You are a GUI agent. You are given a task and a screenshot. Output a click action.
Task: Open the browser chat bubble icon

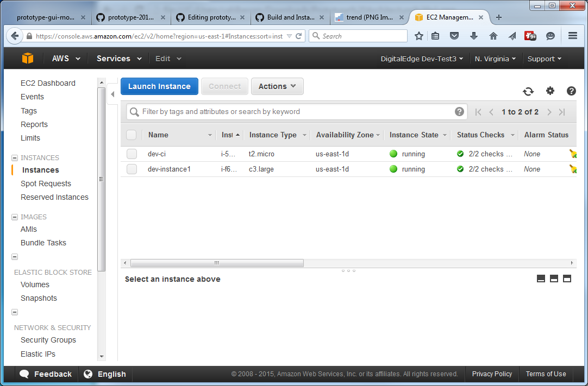click(550, 36)
